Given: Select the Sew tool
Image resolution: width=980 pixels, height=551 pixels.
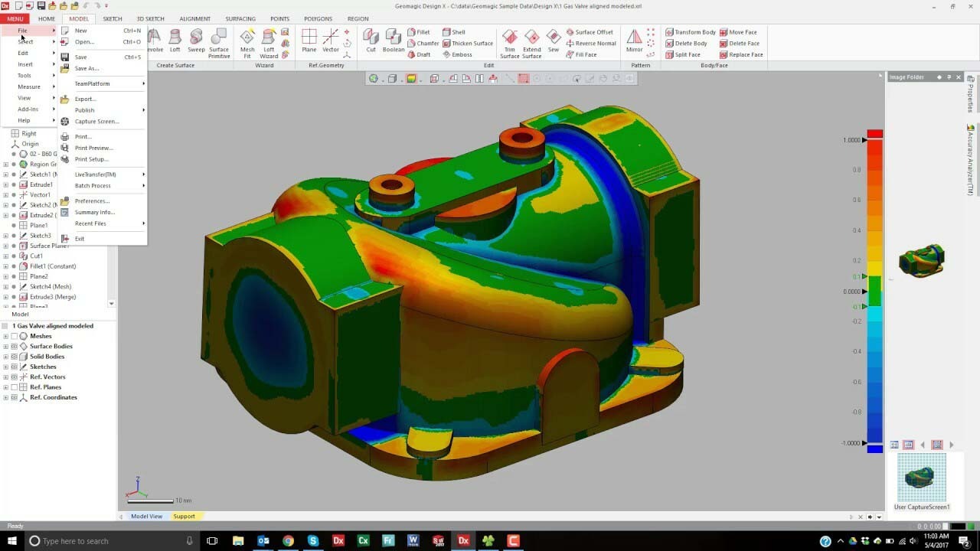Looking at the screenshot, I should [x=554, y=41].
